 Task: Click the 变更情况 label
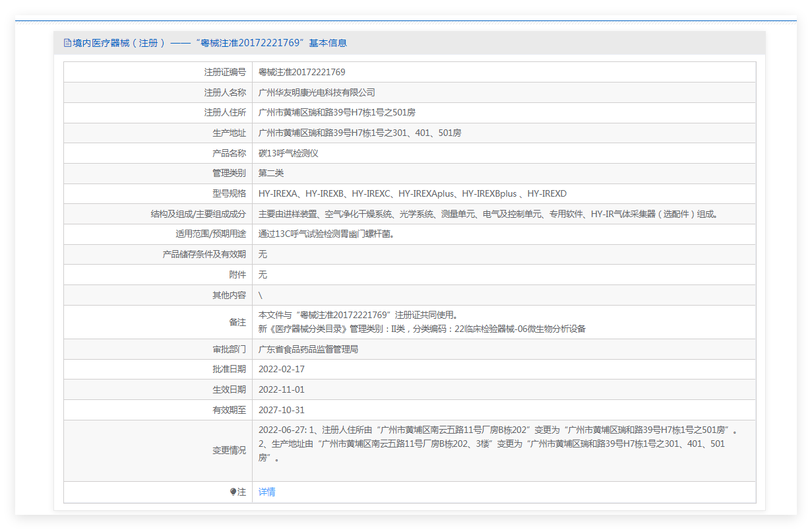click(229, 451)
